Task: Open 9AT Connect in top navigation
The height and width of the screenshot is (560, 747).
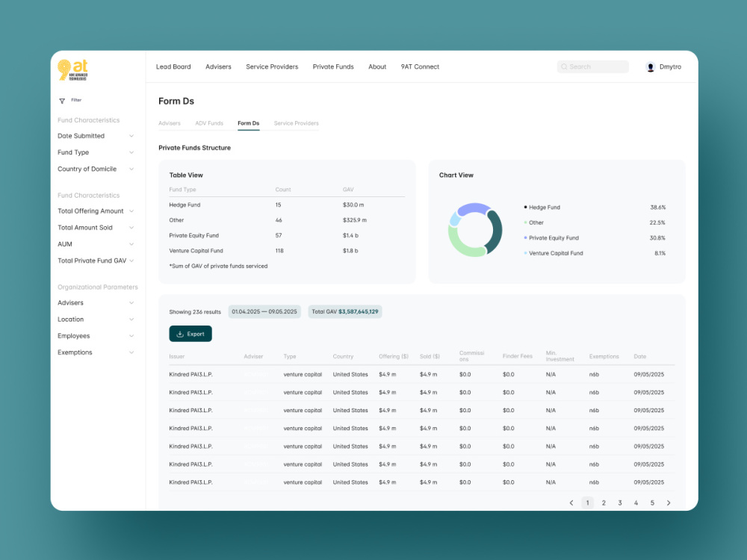Action: click(x=420, y=66)
